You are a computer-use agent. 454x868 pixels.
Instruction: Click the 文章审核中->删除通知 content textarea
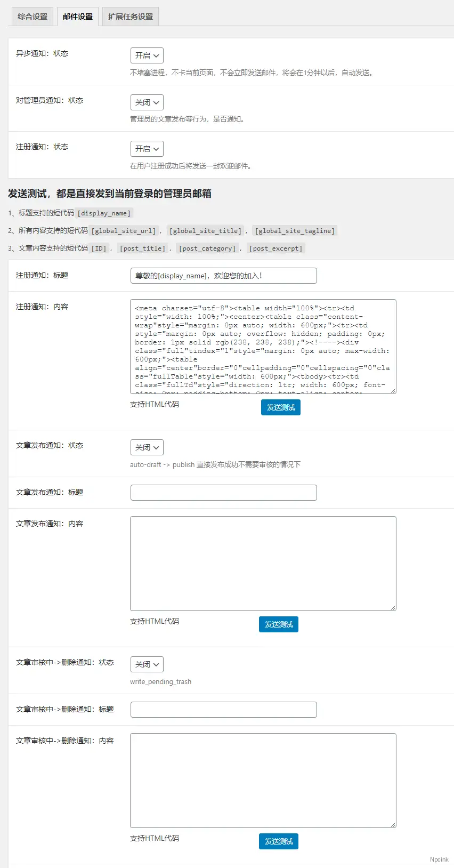click(263, 780)
